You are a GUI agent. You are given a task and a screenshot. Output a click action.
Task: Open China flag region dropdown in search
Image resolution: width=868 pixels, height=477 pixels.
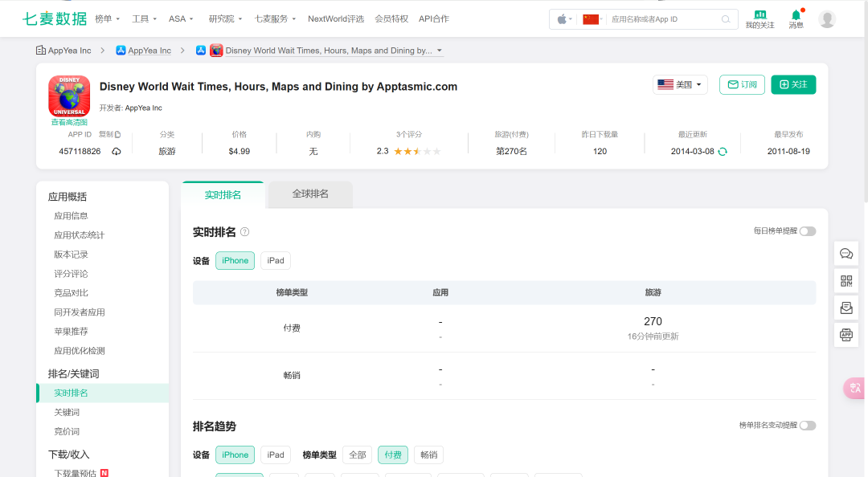click(592, 19)
